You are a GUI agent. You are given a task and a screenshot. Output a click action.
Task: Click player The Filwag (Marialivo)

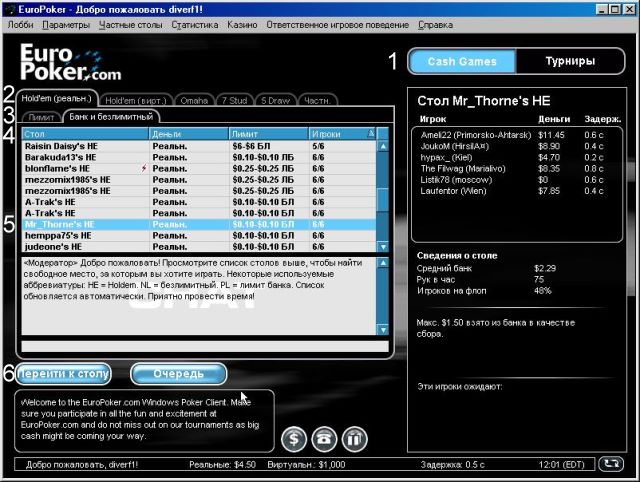tap(463, 169)
